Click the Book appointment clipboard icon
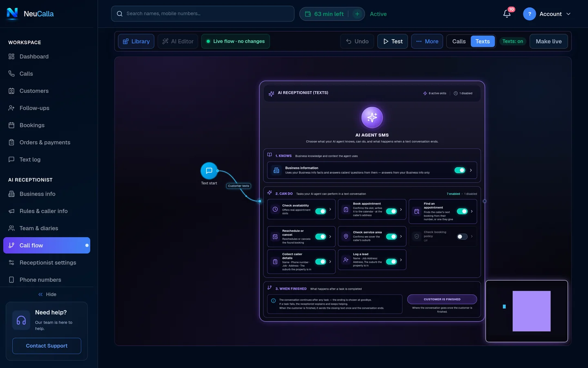This screenshot has width=588, height=368. (x=346, y=209)
